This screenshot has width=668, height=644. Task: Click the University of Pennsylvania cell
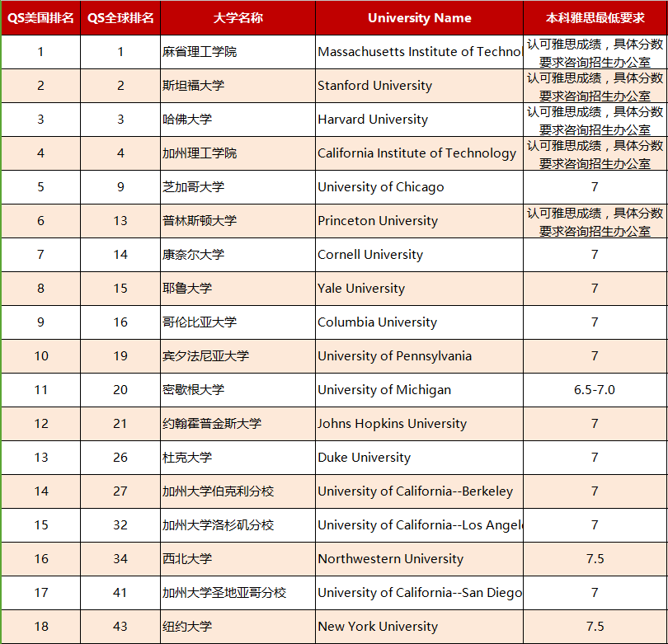[419, 356]
